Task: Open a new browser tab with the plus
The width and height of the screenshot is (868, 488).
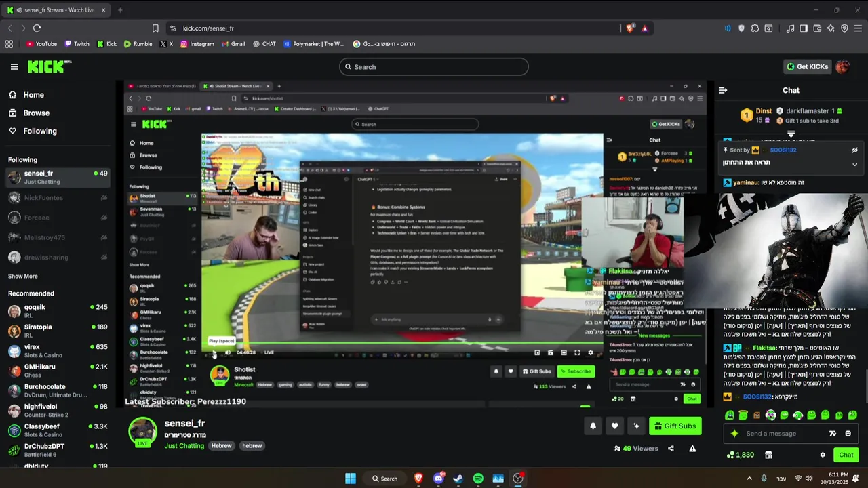Action: tap(120, 10)
